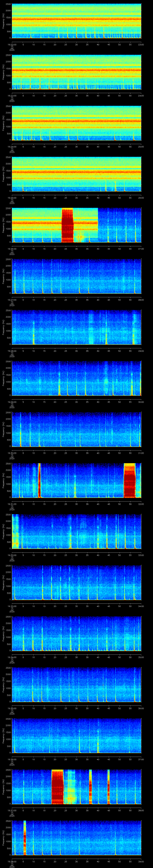Screen dimensions: 153x868
Task: Click the 19:35:00 time axis label
Action: (x=12, y=708)
